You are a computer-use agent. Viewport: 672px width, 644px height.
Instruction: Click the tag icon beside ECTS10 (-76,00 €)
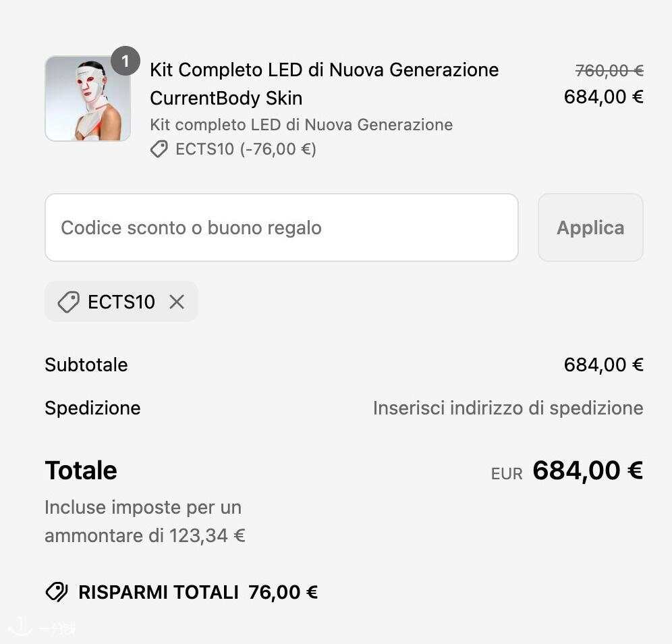pyautogui.click(x=159, y=149)
